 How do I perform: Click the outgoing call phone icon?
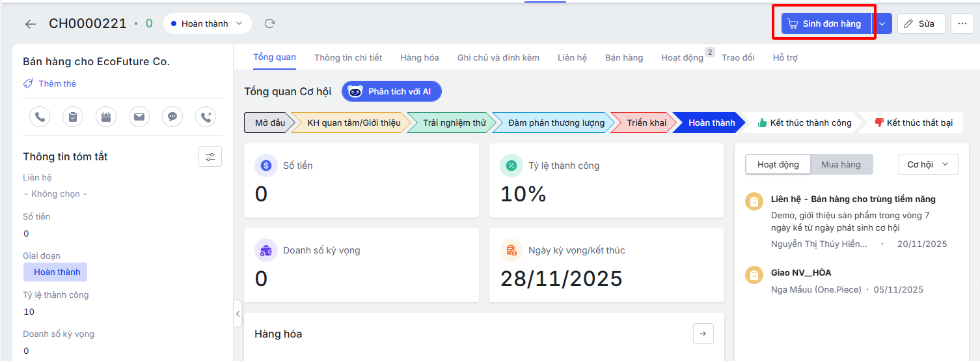[x=206, y=117]
